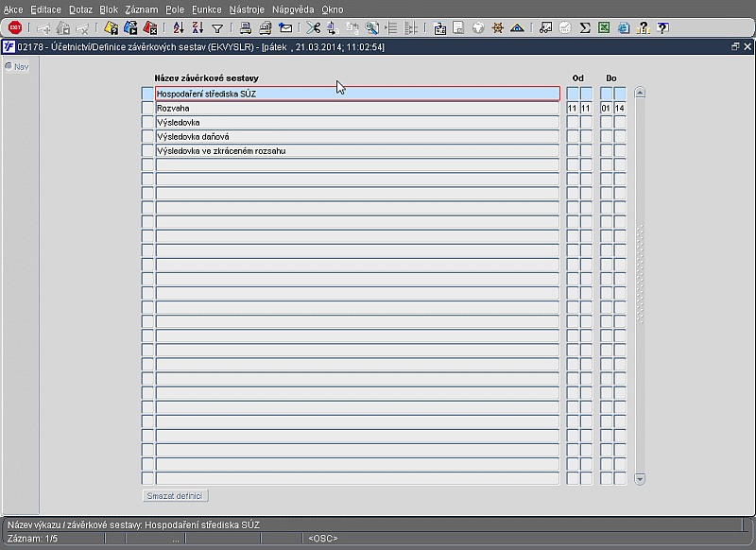Open the Akce menu
Image resolution: width=756 pixels, height=550 pixels.
click(x=13, y=9)
